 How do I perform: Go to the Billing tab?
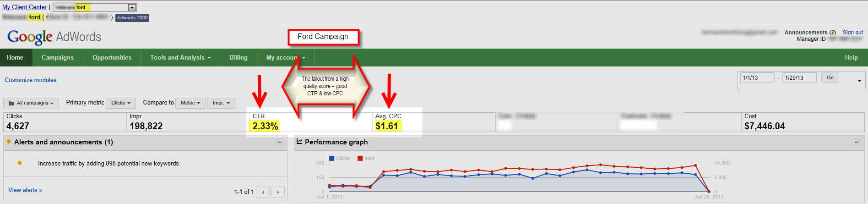pos(238,58)
